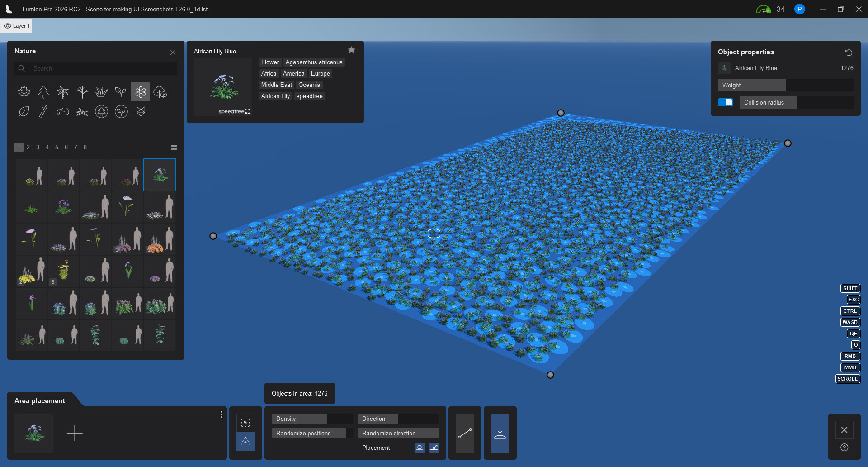Open Nature library page 3
The image size is (868, 467).
click(x=38, y=147)
